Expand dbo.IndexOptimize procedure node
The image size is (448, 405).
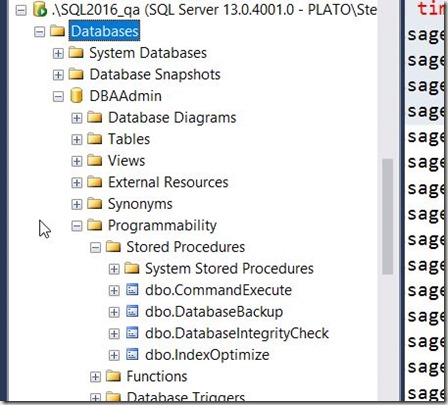tap(114, 355)
